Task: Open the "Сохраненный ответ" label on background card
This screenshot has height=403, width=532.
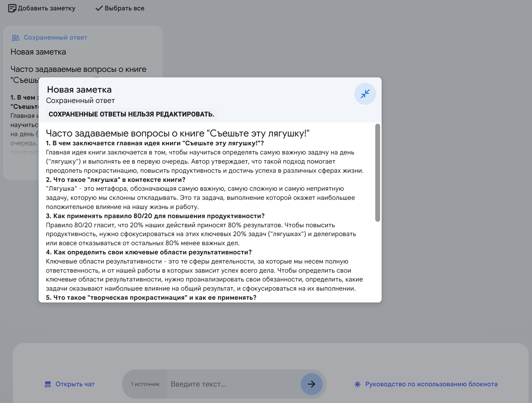Action: coord(55,37)
